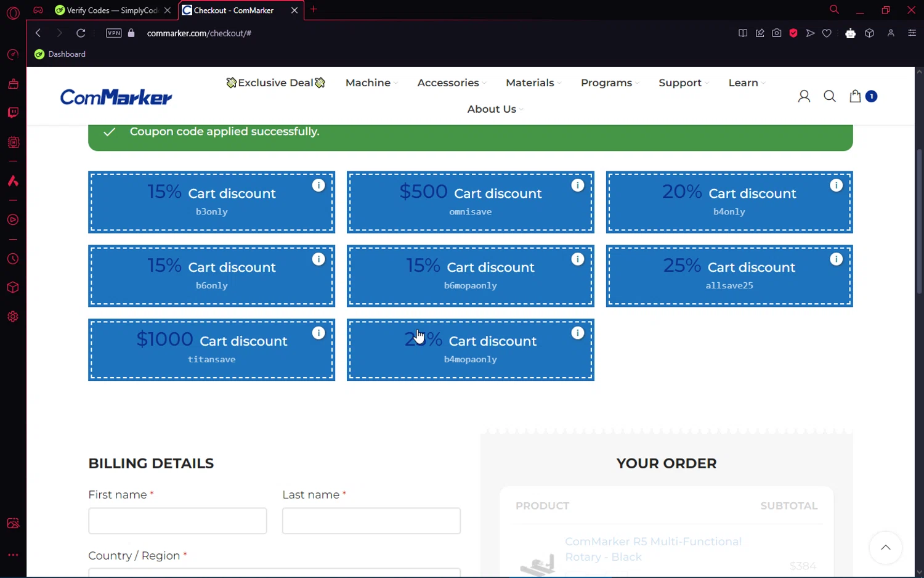Open browser tab search magnifier
The width and height of the screenshot is (924, 578).
click(834, 9)
